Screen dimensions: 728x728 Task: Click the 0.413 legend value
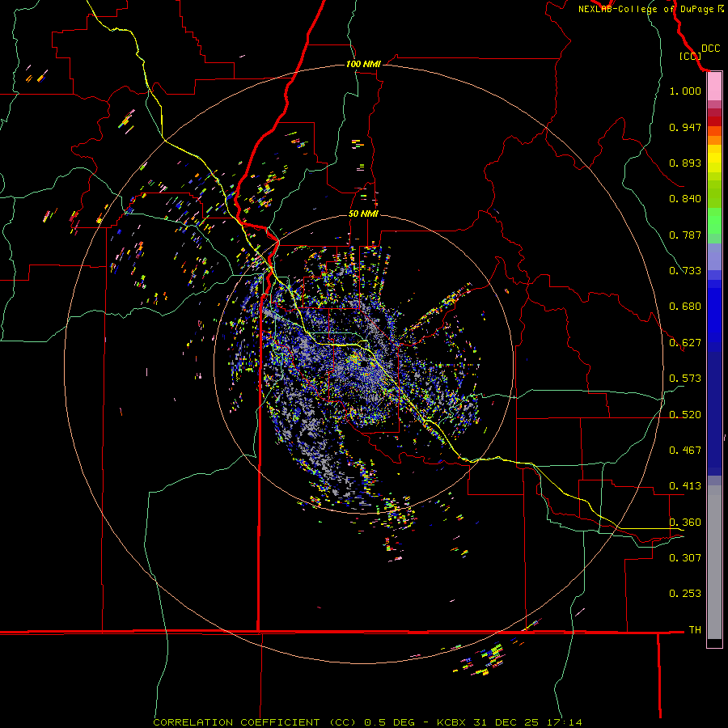685,486
